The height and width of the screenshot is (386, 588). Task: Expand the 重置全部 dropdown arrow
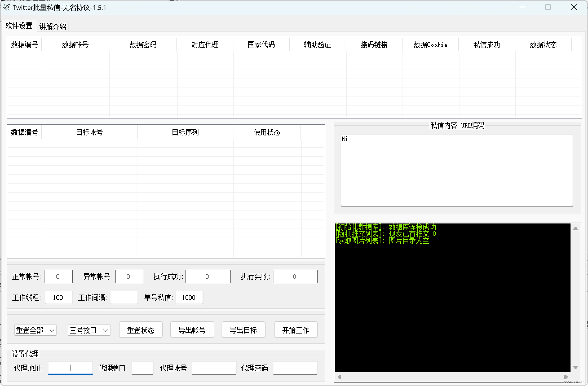[x=52, y=330]
